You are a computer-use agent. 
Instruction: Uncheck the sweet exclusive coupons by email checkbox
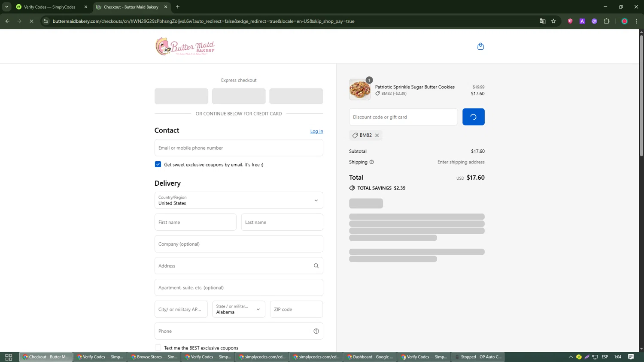pos(158,165)
